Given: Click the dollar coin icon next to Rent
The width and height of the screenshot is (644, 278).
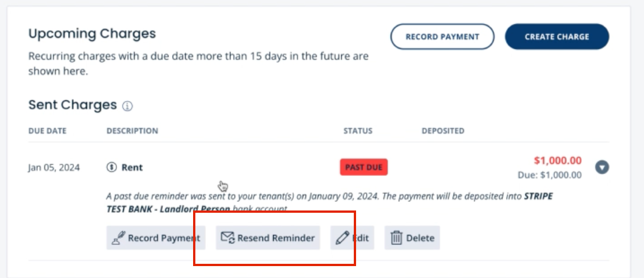Looking at the screenshot, I should tap(112, 167).
